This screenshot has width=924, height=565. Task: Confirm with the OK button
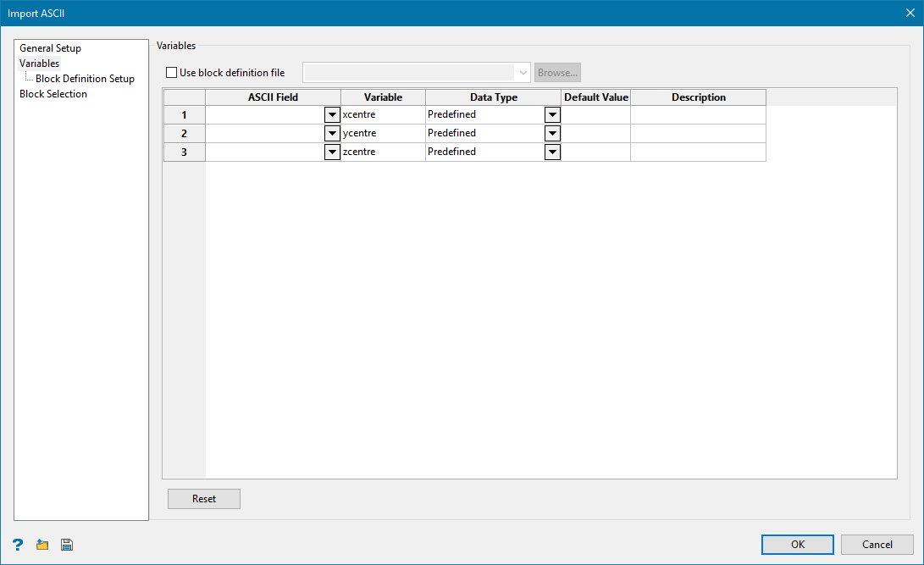pos(797,545)
